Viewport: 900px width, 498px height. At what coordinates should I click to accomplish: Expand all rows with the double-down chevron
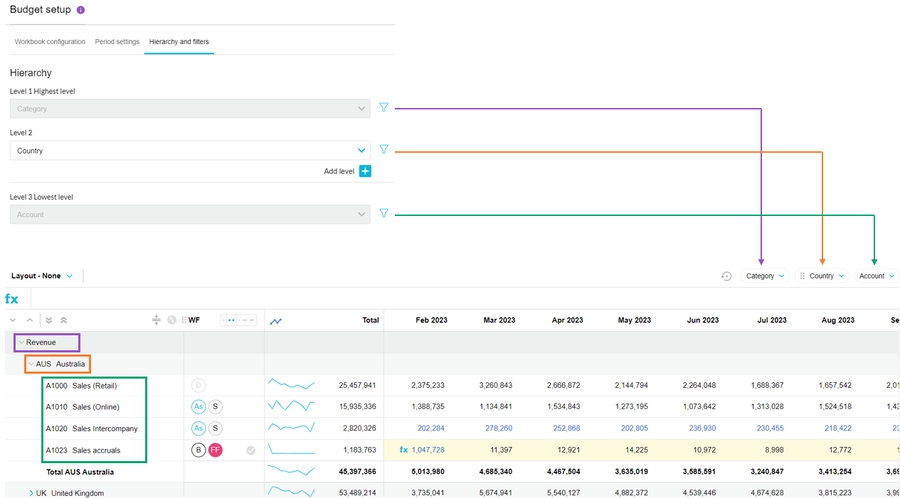[x=49, y=321]
